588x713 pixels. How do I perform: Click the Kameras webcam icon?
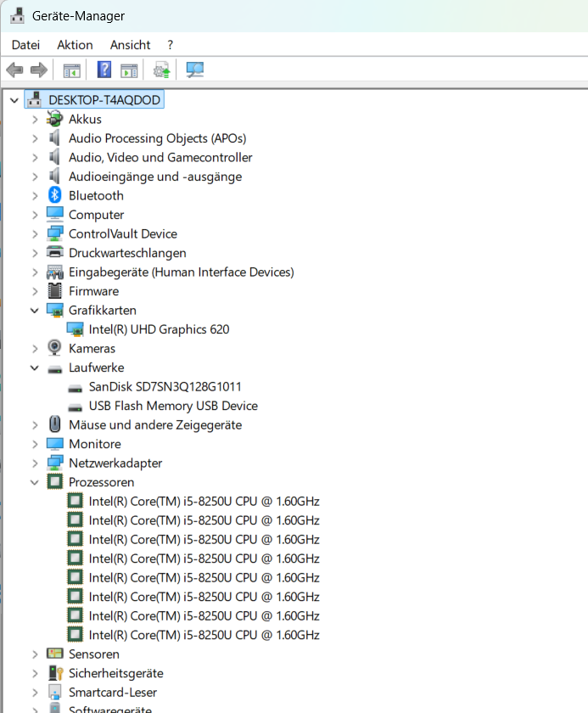pos(54,348)
